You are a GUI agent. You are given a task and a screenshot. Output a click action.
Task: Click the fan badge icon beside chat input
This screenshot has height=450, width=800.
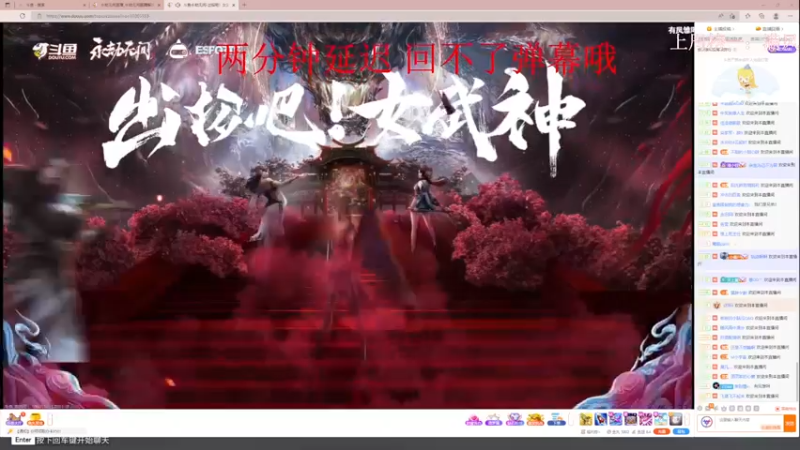click(x=707, y=422)
